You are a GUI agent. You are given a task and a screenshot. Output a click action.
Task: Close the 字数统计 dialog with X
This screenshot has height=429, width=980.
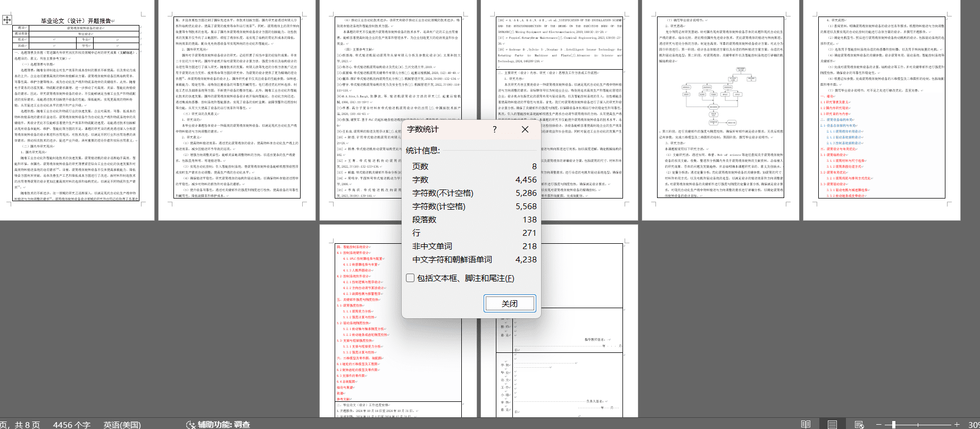(x=525, y=129)
